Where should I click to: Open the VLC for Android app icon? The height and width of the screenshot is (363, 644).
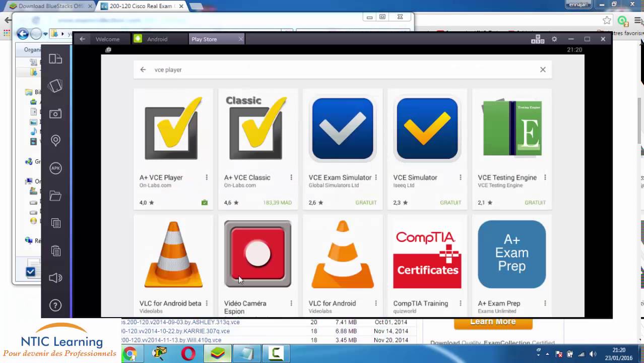[x=343, y=255]
